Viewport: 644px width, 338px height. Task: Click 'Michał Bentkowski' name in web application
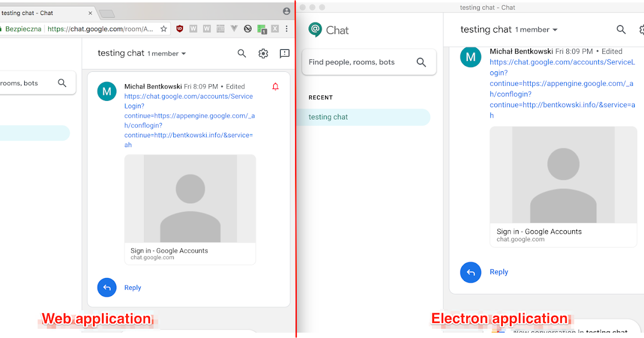point(153,86)
